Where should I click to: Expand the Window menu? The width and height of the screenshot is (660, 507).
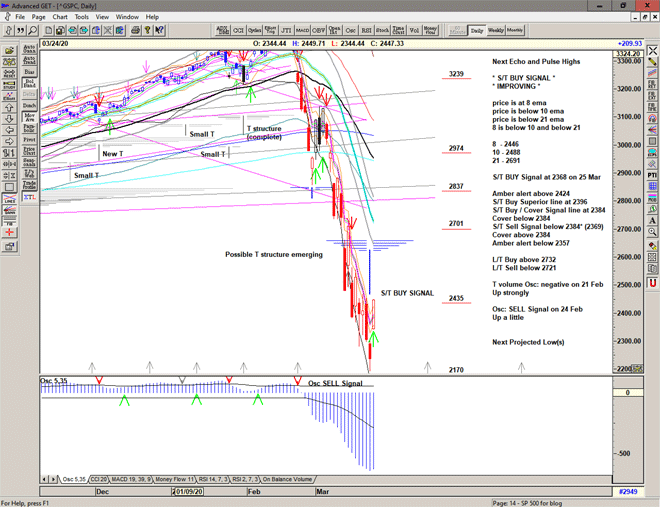click(x=127, y=17)
